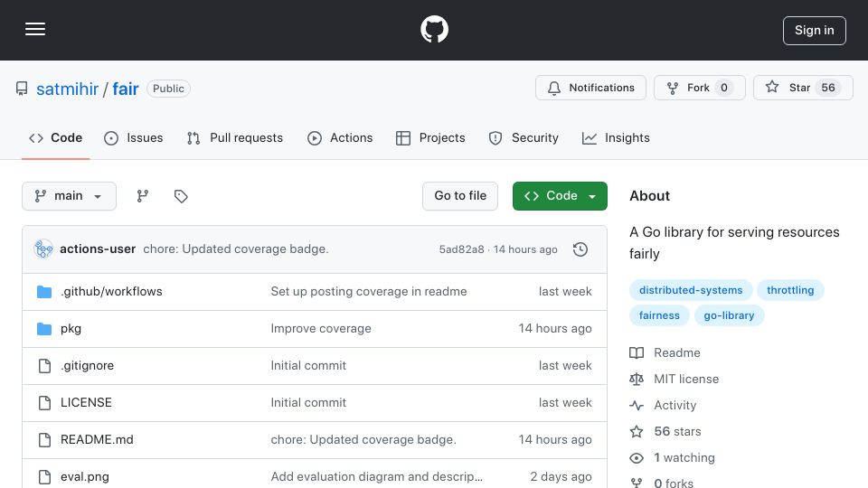Viewport: 868px width, 488px height.
Task: Open the Security tab
Action: pyautogui.click(x=524, y=137)
